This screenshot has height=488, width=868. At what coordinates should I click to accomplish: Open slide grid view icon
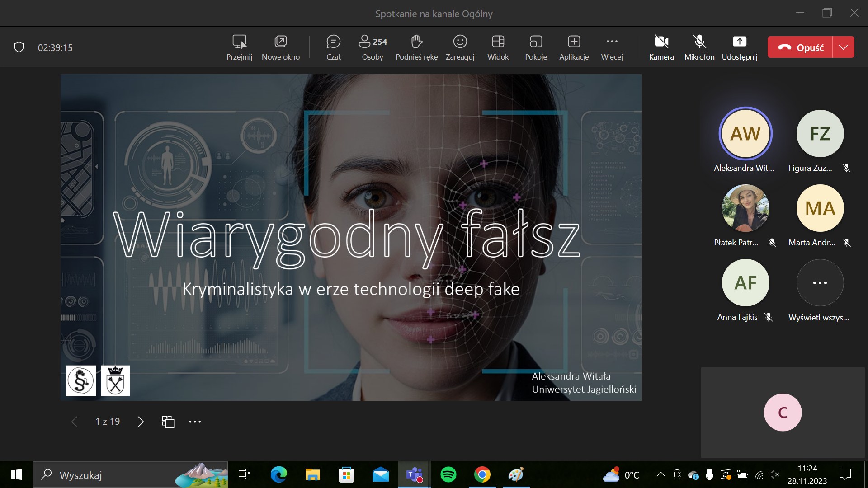[168, 422]
